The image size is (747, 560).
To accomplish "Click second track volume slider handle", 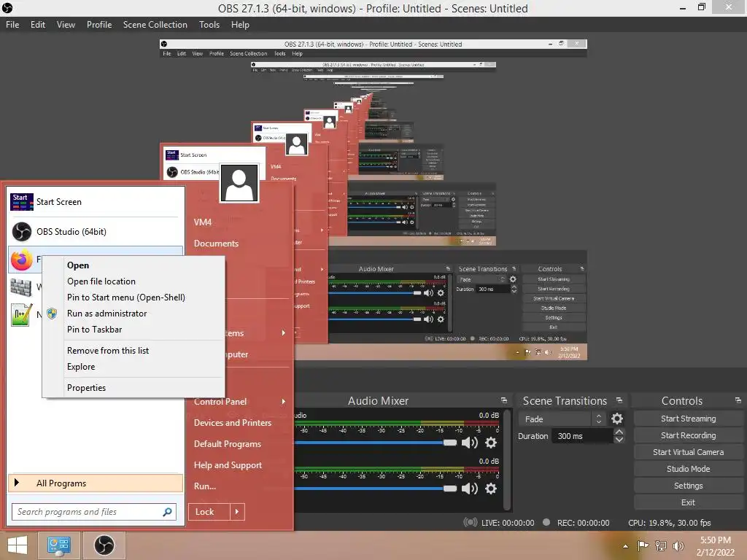I will [x=449, y=489].
